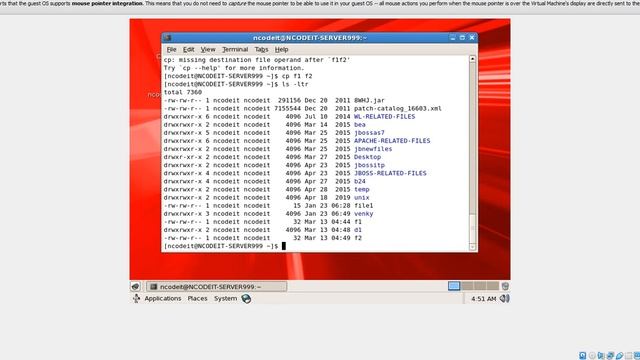This screenshot has height=360, width=640.
Task: Switch to the first workspace
Action: coord(453,286)
